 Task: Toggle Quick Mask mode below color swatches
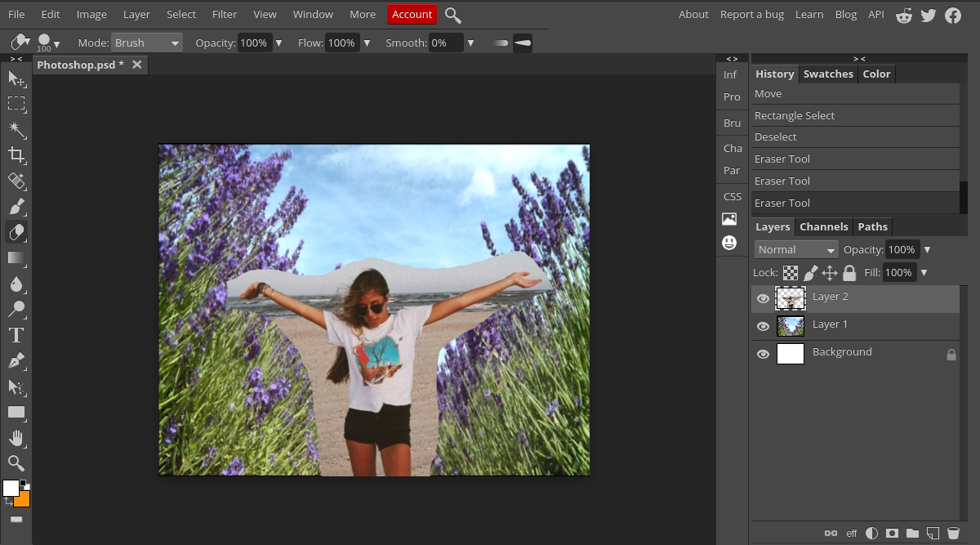[16, 520]
